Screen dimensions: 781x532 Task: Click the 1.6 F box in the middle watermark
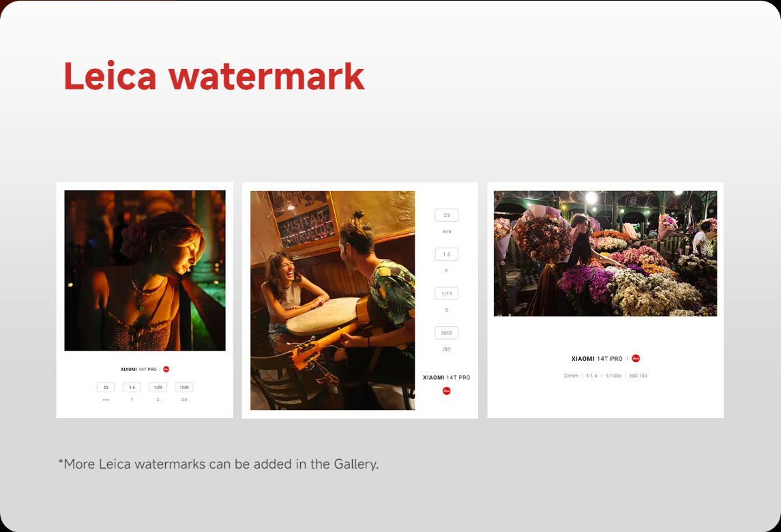point(447,254)
